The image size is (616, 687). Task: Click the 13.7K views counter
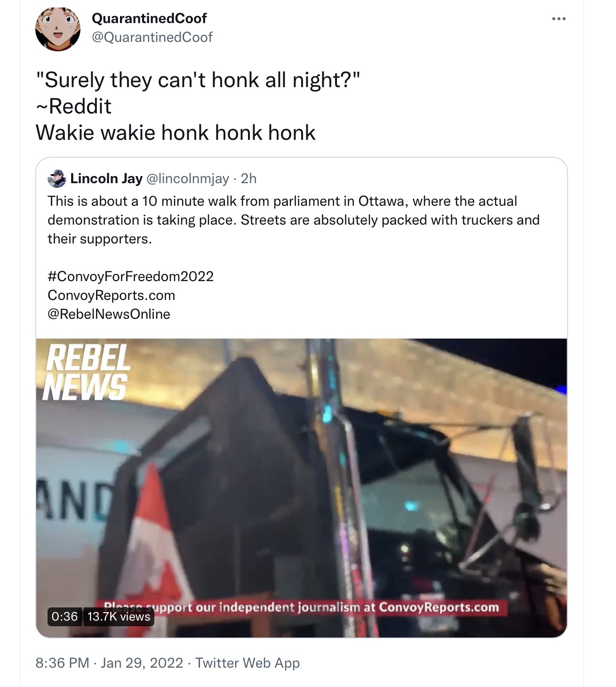pyautogui.click(x=119, y=616)
